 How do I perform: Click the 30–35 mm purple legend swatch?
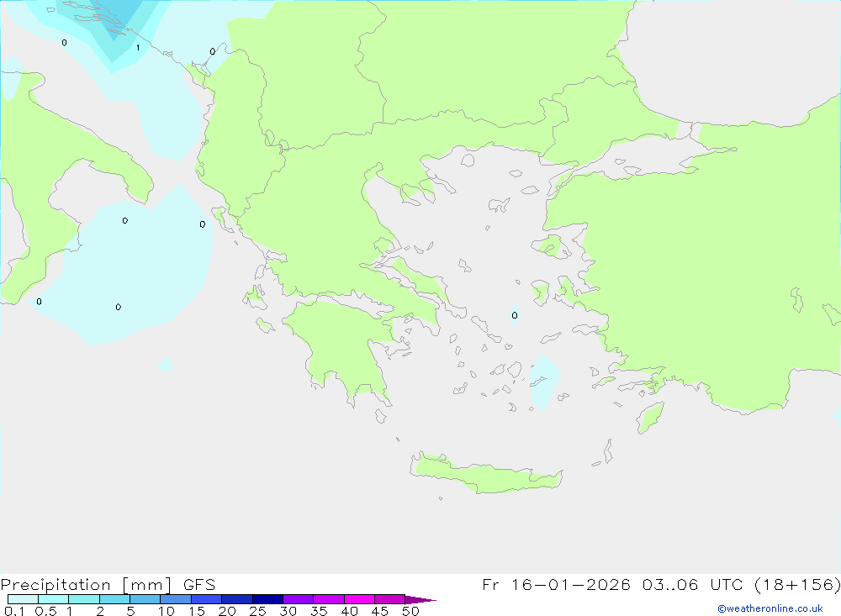298,599
